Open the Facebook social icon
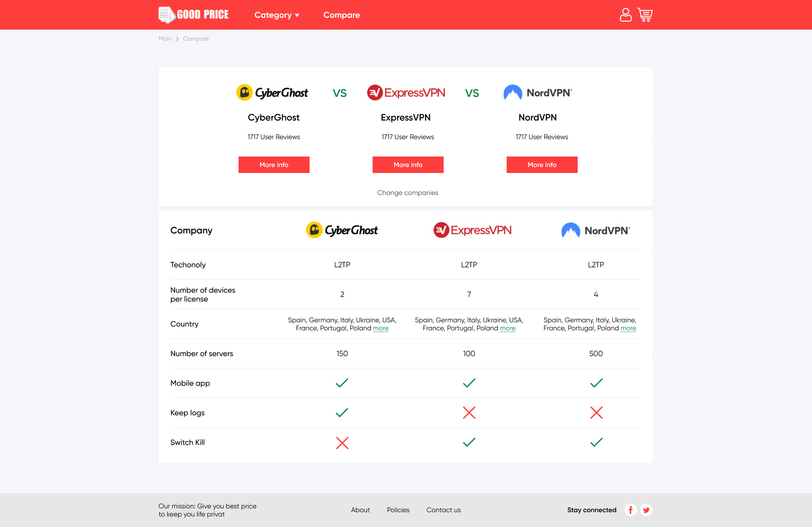 click(631, 510)
